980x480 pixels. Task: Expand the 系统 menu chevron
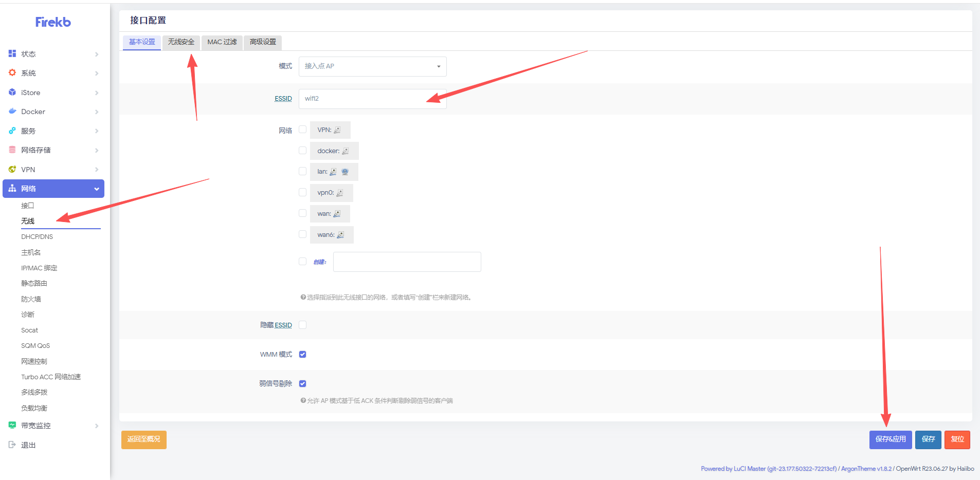click(97, 73)
